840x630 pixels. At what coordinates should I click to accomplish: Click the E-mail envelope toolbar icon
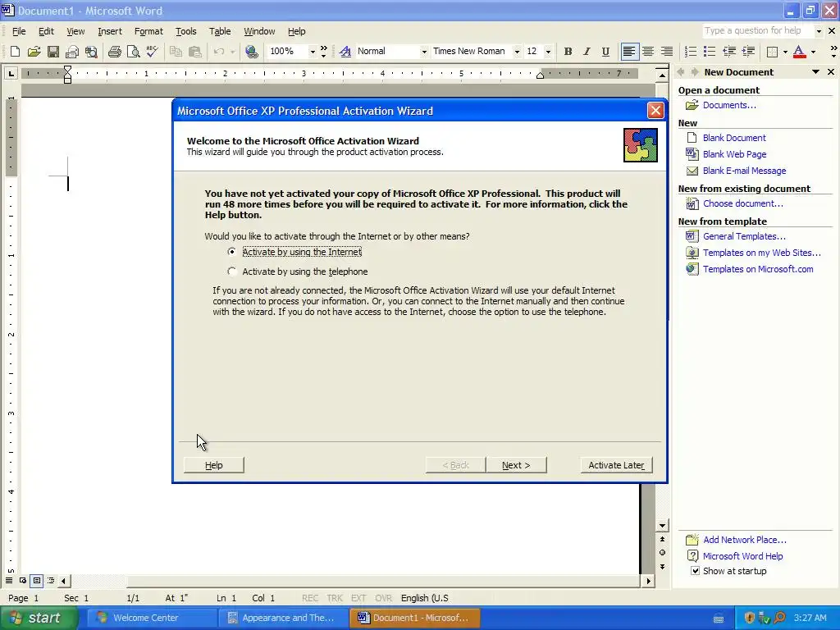click(72, 52)
